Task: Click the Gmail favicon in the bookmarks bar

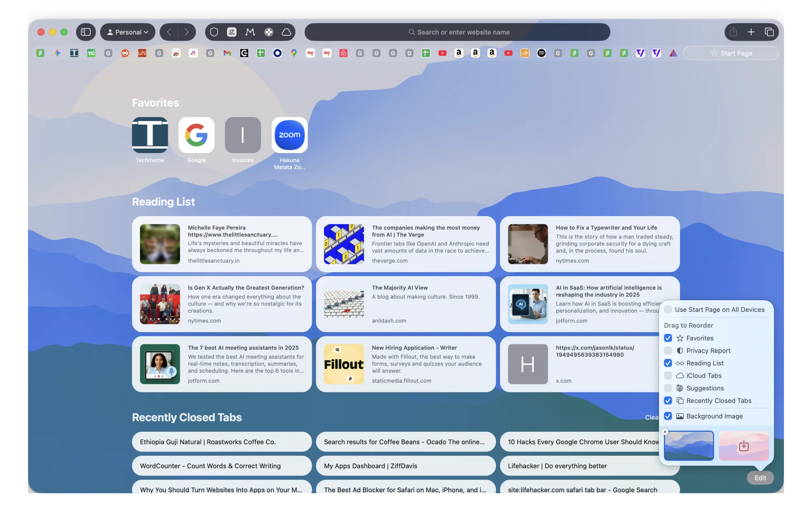Action: tap(227, 53)
